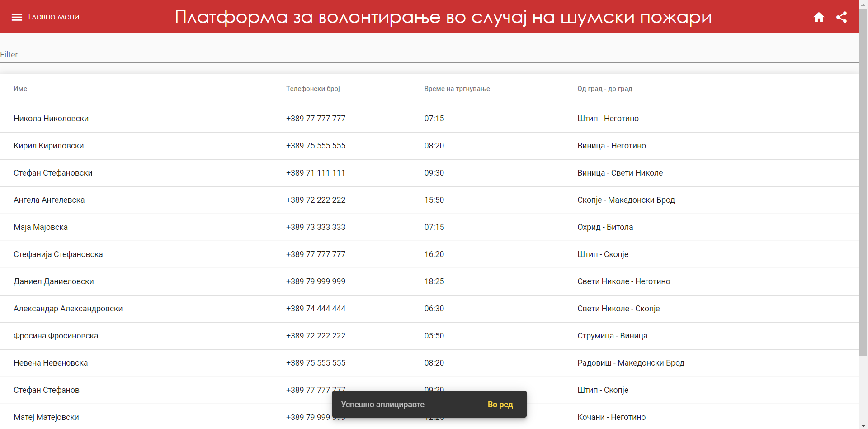The height and width of the screenshot is (429, 868).
Task: Select Фросина Фросиновска's row
Action: (56, 335)
